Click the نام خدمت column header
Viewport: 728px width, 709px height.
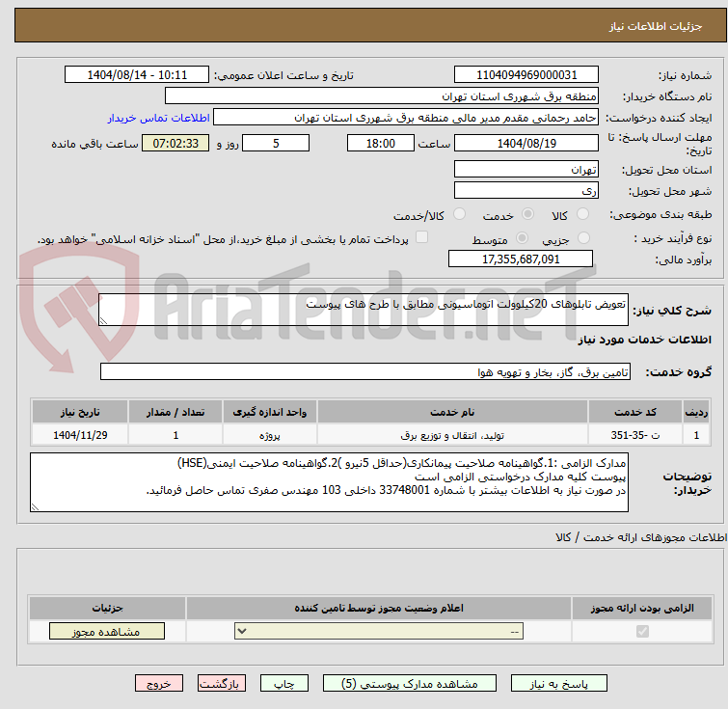click(452, 412)
